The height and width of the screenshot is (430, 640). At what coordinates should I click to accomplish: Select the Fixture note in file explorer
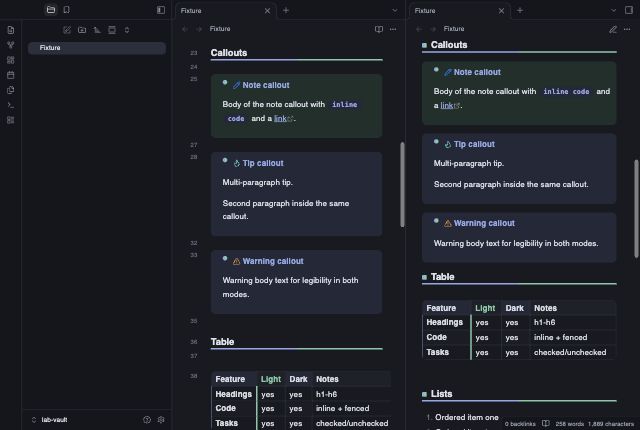pyautogui.click(x=97, y=48)
